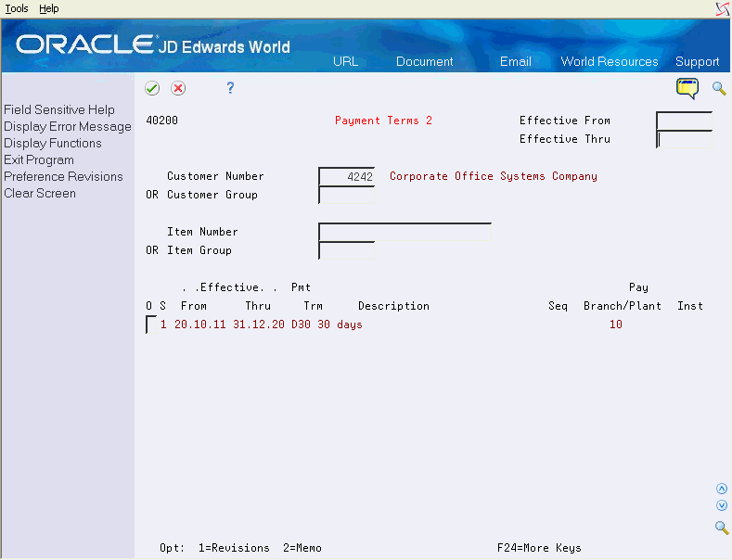Open Preference Revisions

click(x=63, y=176)
